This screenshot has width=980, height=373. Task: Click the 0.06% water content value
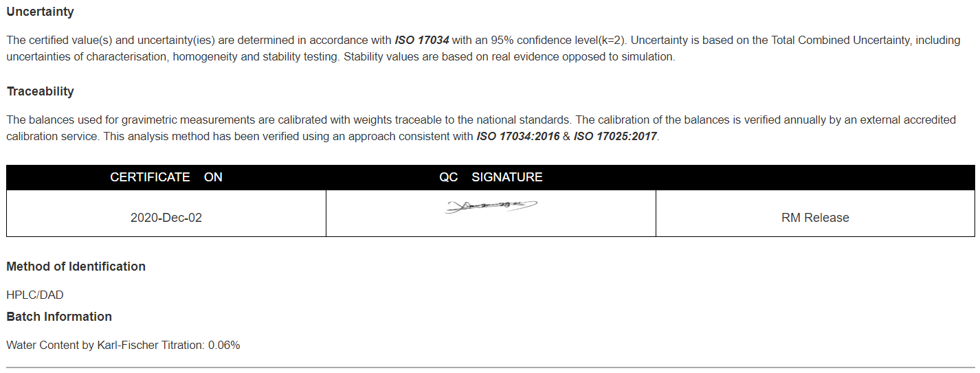click(x=224, y=345)
